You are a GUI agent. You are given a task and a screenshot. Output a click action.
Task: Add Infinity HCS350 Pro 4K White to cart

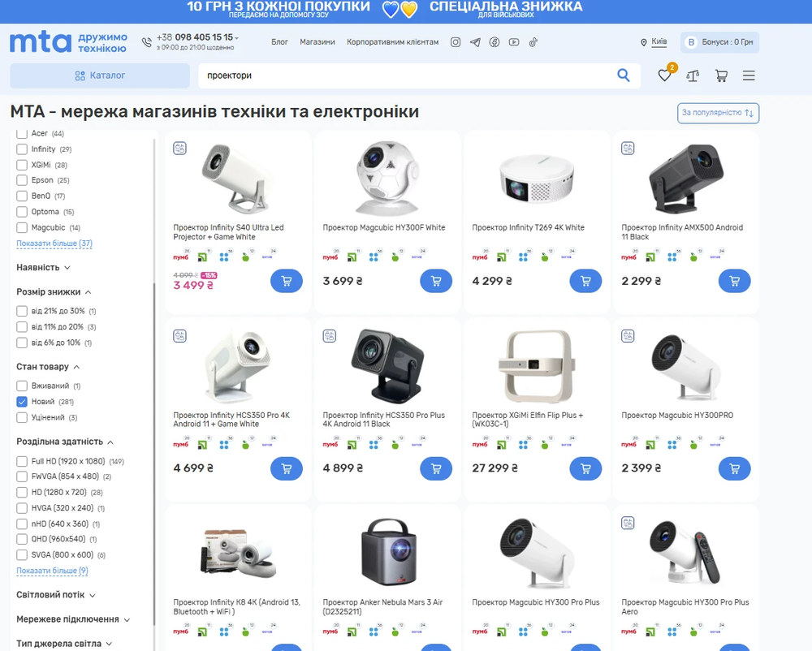click(287, 469)
